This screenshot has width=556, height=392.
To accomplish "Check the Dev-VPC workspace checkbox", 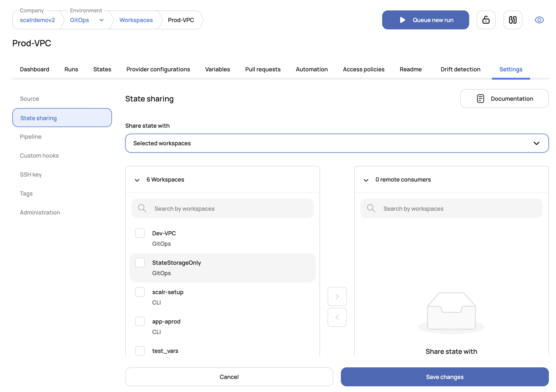I will tap(140, 233).
